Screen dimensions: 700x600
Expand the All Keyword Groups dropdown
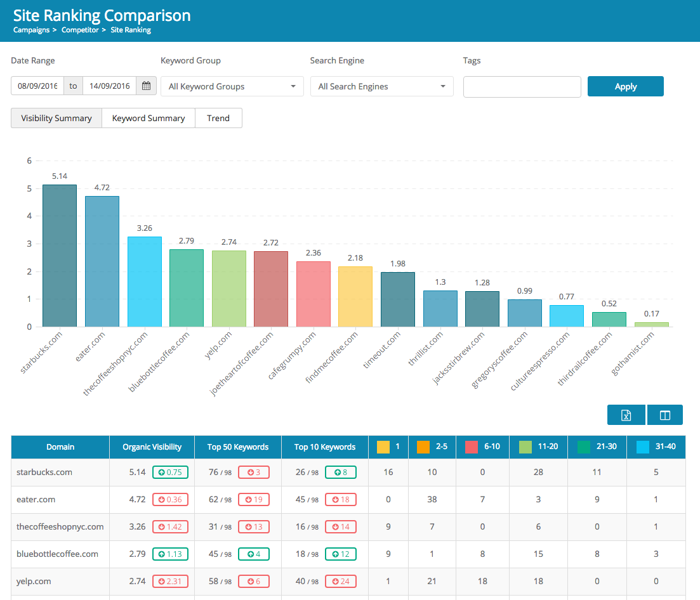pos(232,87)
